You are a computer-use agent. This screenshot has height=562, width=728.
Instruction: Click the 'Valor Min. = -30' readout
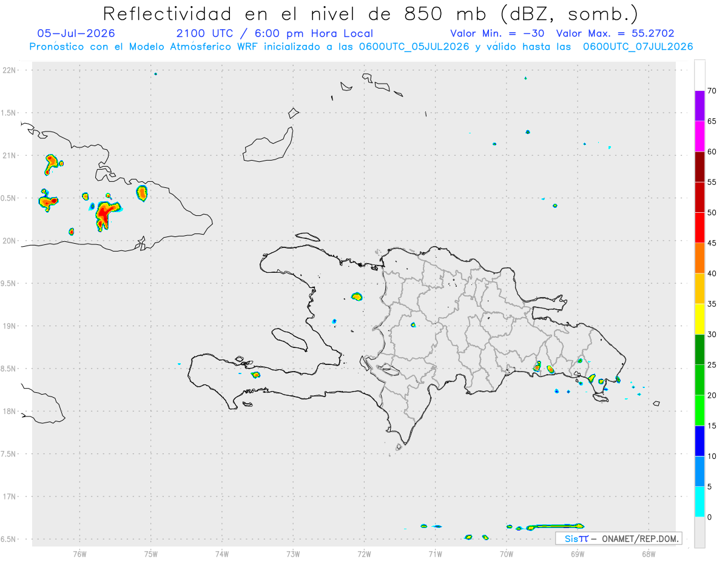click(x=499, y=33)
